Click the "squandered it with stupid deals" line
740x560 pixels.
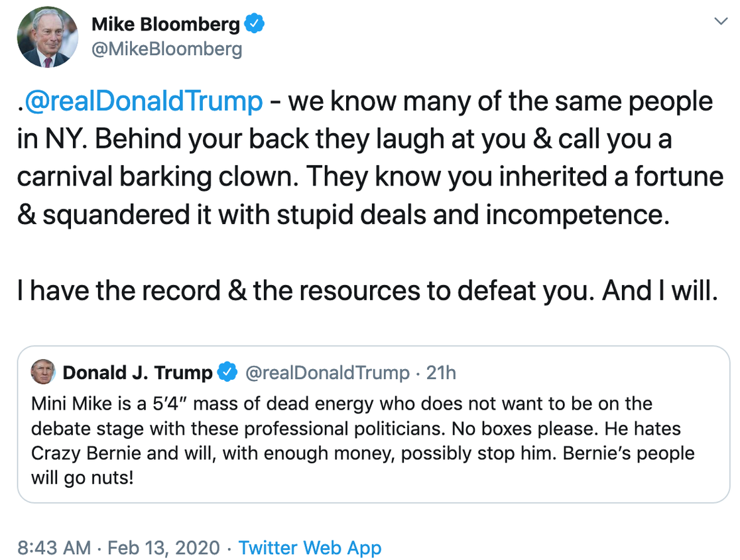point(341,216)
